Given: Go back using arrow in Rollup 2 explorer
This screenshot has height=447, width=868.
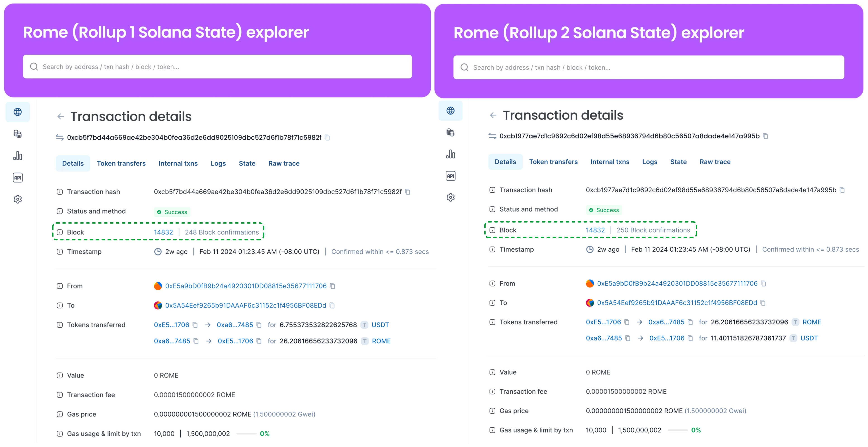Looking at the screenshot, I should (x=493, y=115).
